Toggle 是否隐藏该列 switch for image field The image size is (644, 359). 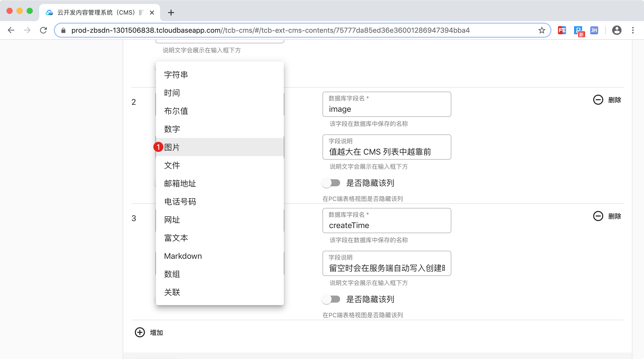coord(331,183)
